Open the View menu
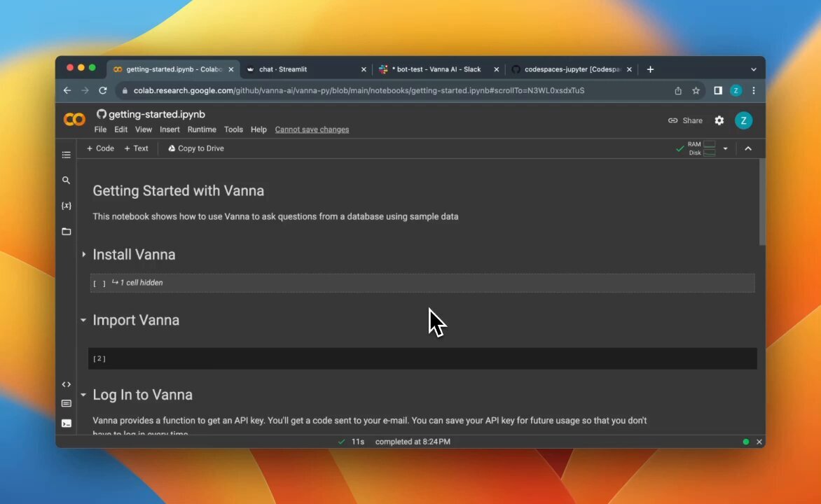The width and height of the screenshot is (821, 504). click(144, 129)
